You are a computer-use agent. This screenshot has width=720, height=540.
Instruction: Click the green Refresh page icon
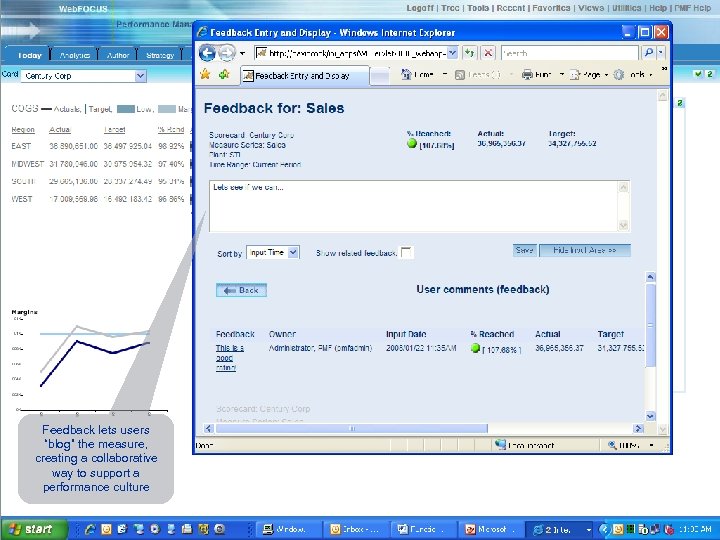click(469, 53)
